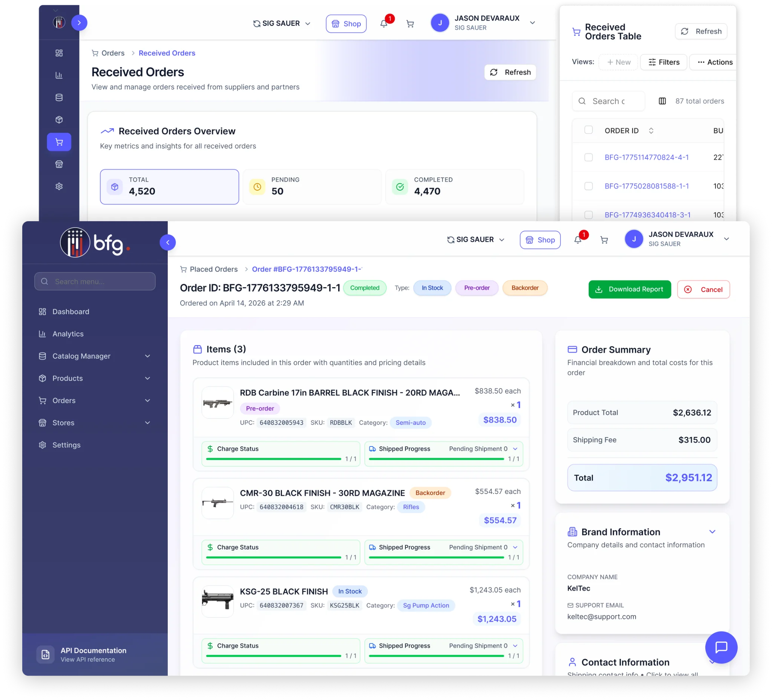The width and height of the screenshot is (772, 700).
Task: Click the highlighted orders cart icon in the back sidebar
Action: click(59, 142)
